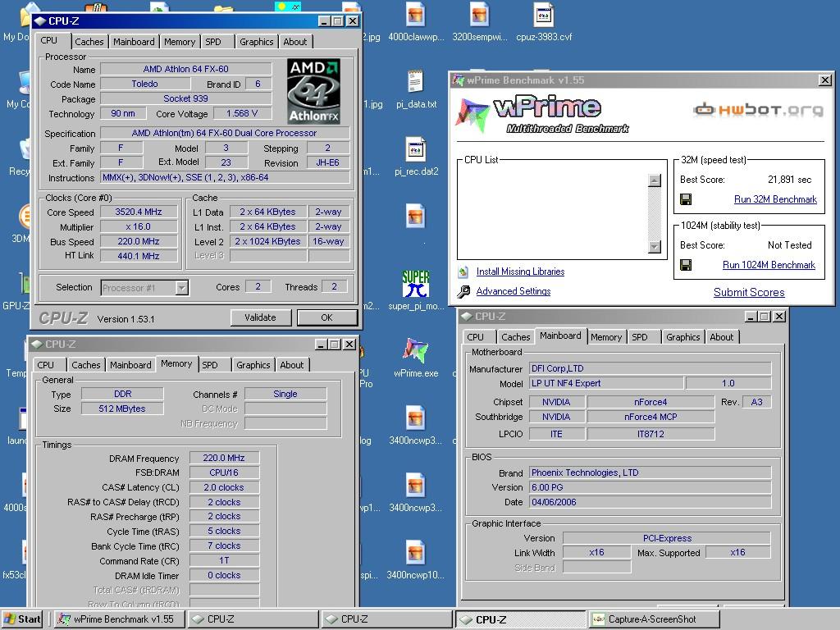Switch to CPU tab in Mainboard CPU-Z window
The width and height of the screenshot is (840, 630).
pyautogui.click(x=475, y=337)
